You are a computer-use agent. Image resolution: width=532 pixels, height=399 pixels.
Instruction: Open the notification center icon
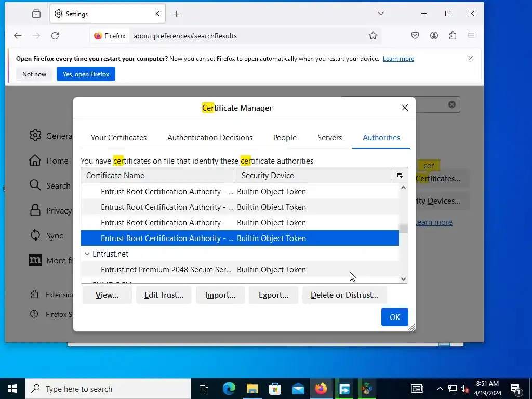click(x=515, y=389)
